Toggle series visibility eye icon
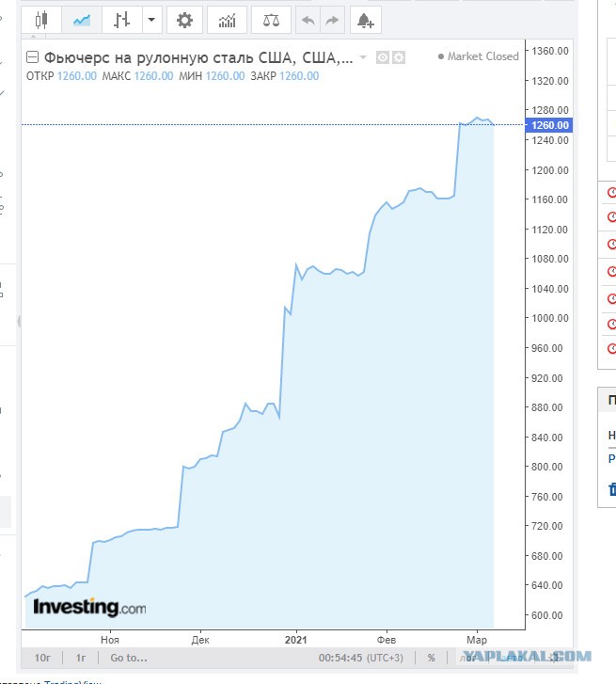 pos(383,57)
